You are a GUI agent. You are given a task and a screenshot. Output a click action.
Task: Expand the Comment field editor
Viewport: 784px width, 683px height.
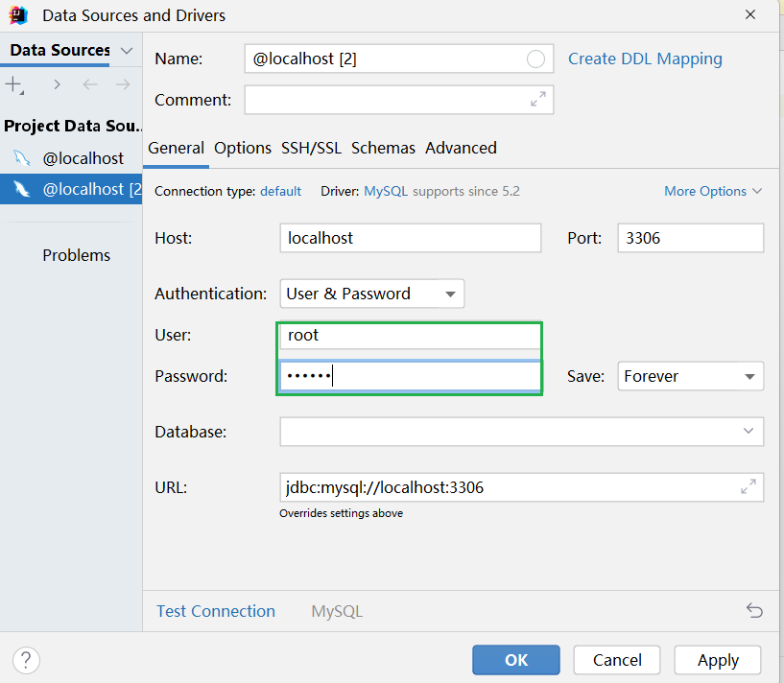[538, 100]
